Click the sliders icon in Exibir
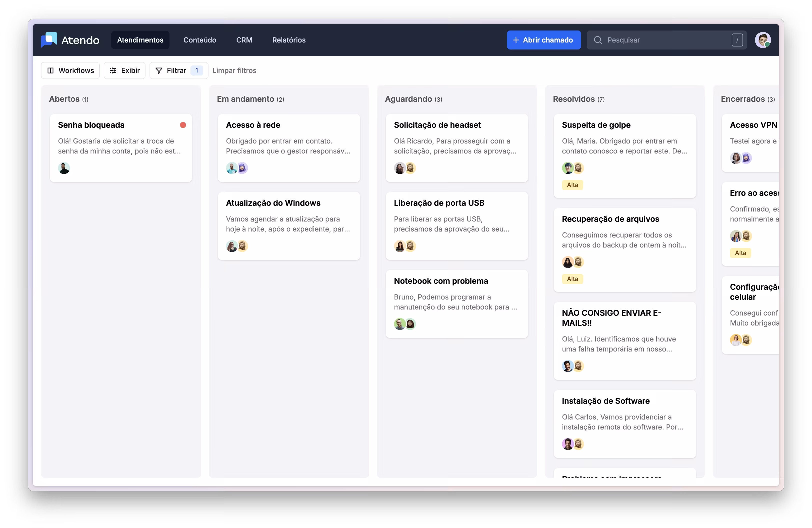 click(x=113, y=70)
